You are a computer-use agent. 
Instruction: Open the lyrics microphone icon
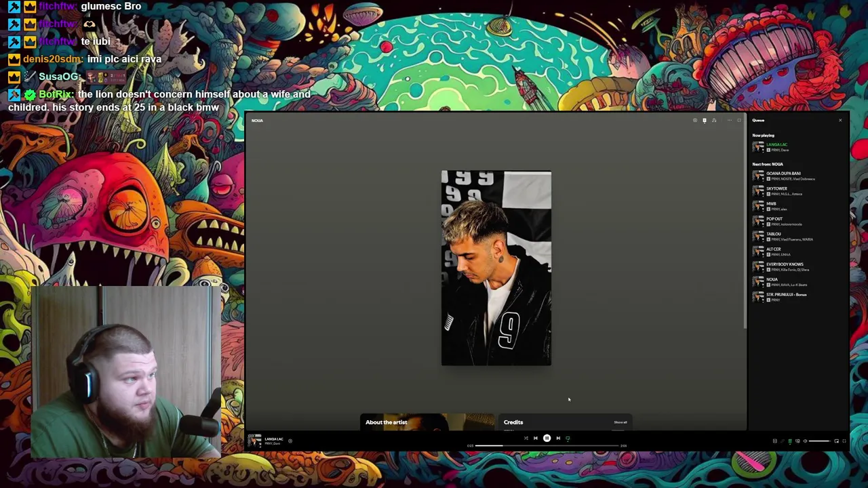point(782,441)
